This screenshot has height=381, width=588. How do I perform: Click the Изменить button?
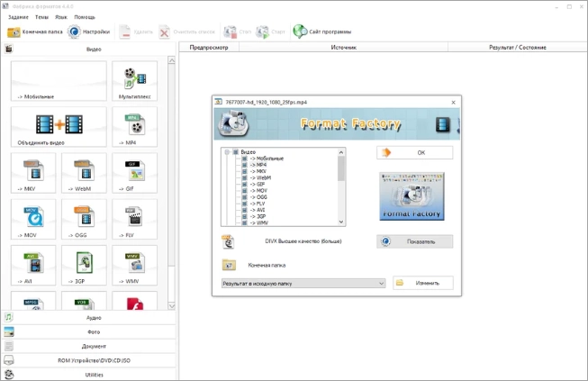coord(422,283)
